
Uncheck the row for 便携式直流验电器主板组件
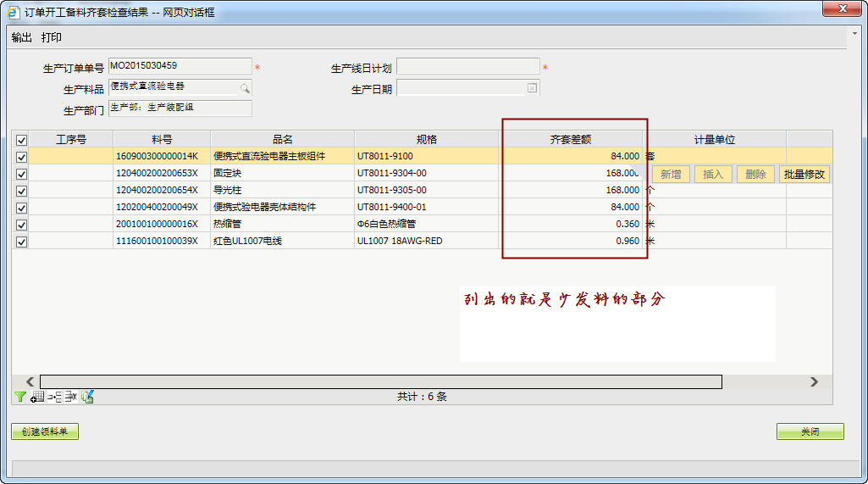pos(21,157)
